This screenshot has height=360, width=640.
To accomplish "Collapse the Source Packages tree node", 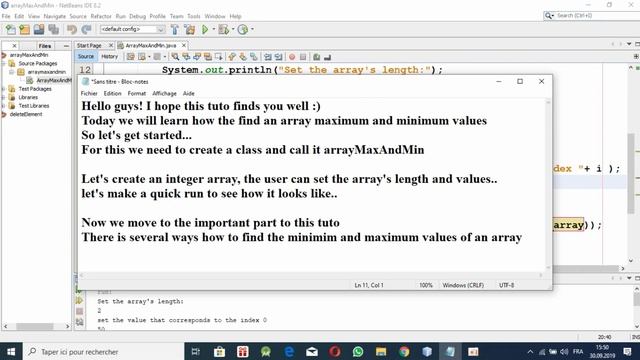I will pyautogui.click(x=4, y=63).
